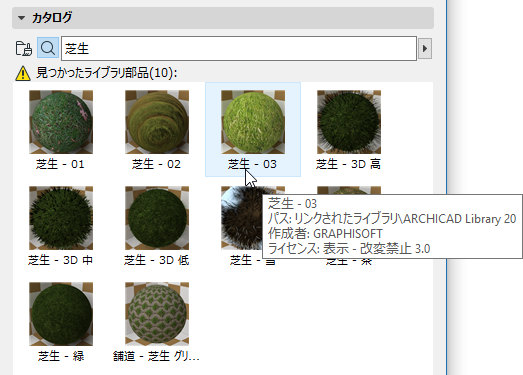Select the 芝生 - 01 material thumbnail
Screen dimensions: 523x375
(61, 122)
